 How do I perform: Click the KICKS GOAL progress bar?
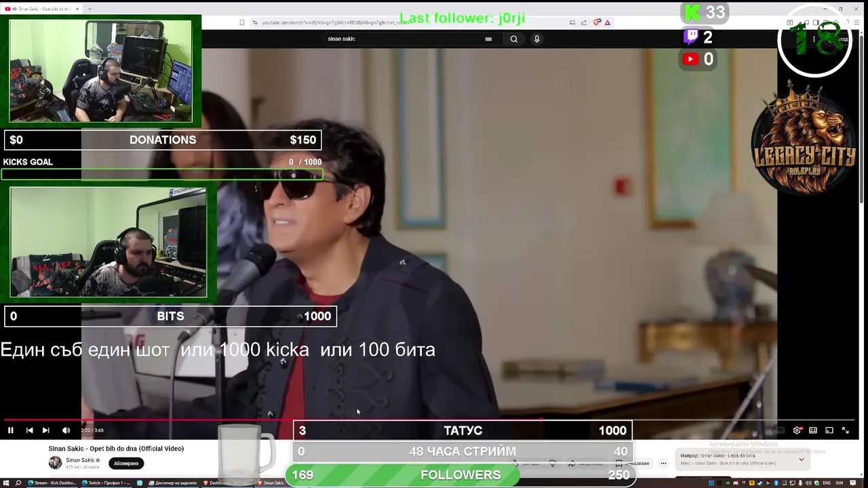tap(162, 175)
